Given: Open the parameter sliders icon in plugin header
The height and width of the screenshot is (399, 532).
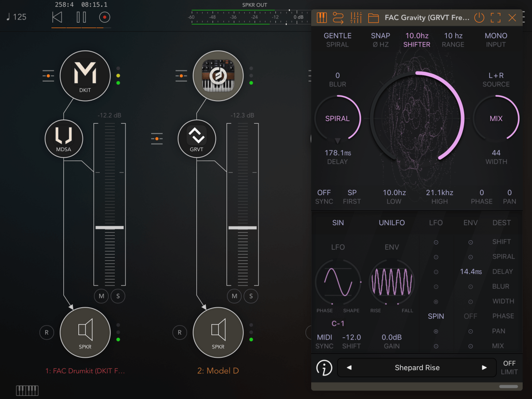Looking at the screenshot, I should pos(356,18).
